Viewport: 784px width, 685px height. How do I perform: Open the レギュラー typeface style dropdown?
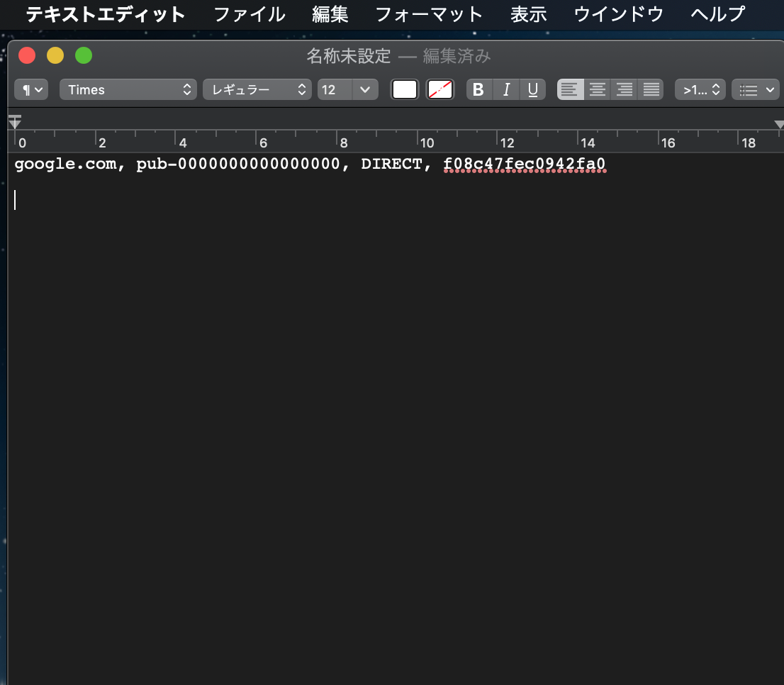click(257, 90)
